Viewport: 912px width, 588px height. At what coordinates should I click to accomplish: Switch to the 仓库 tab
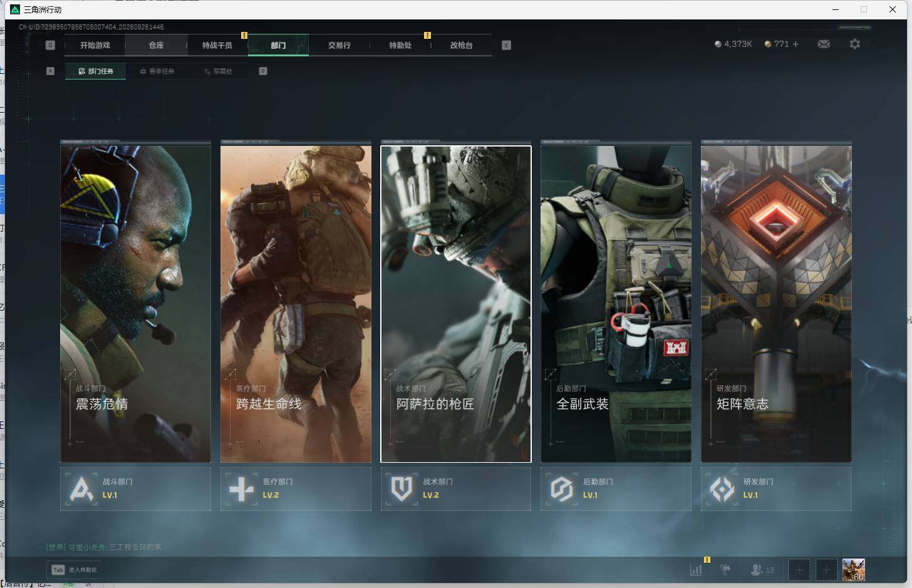(x=156, y=45)
